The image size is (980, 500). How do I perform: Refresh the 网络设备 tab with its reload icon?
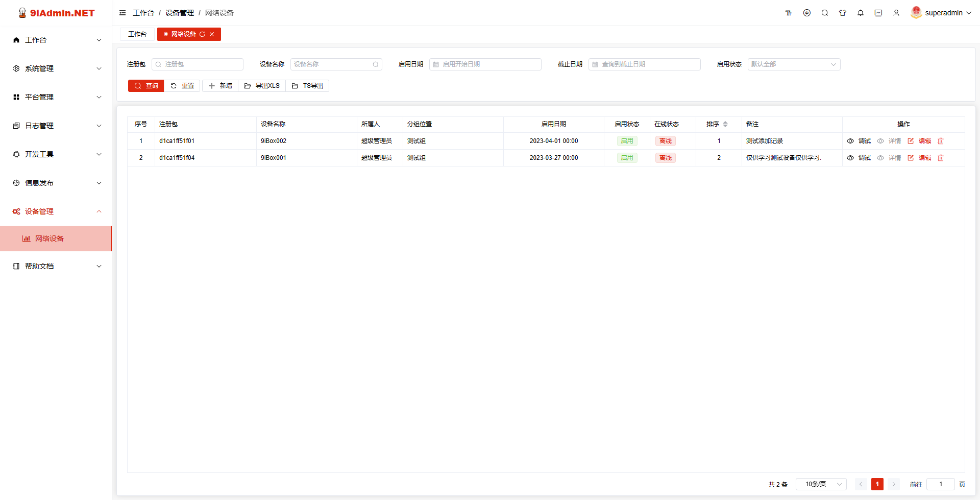(202, 34)
